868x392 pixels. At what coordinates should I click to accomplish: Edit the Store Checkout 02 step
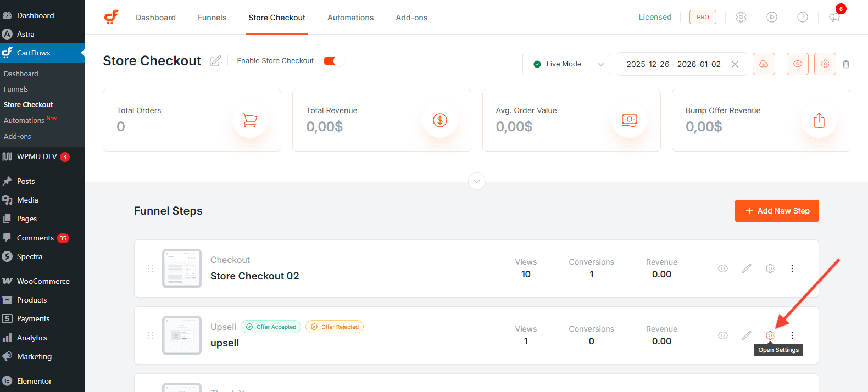click(747, 268)
